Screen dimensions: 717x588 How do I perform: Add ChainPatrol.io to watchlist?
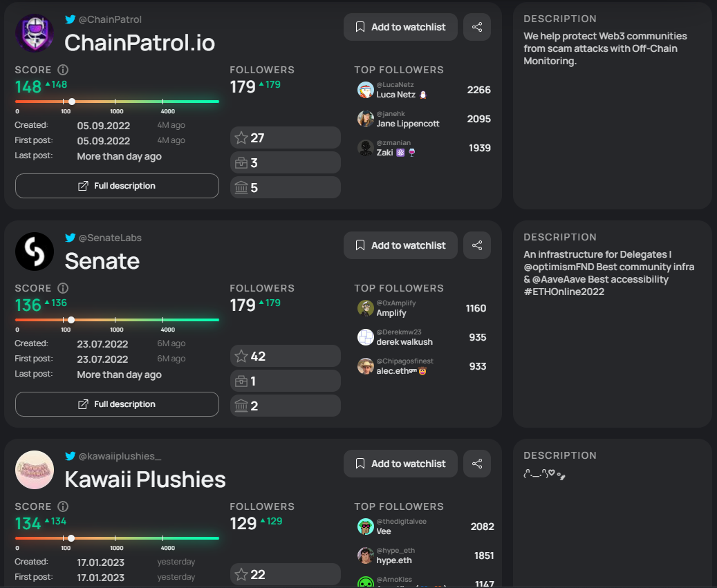[x=400, y=27]
